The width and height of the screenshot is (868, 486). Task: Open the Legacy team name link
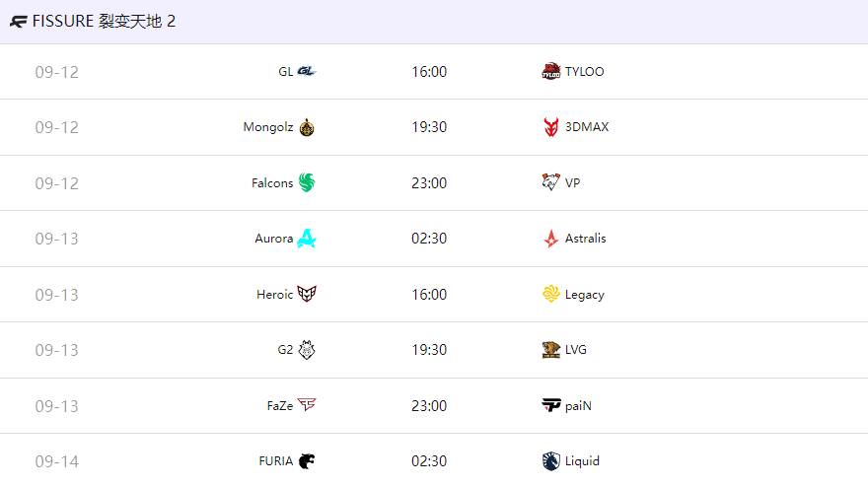pos(585,295)
